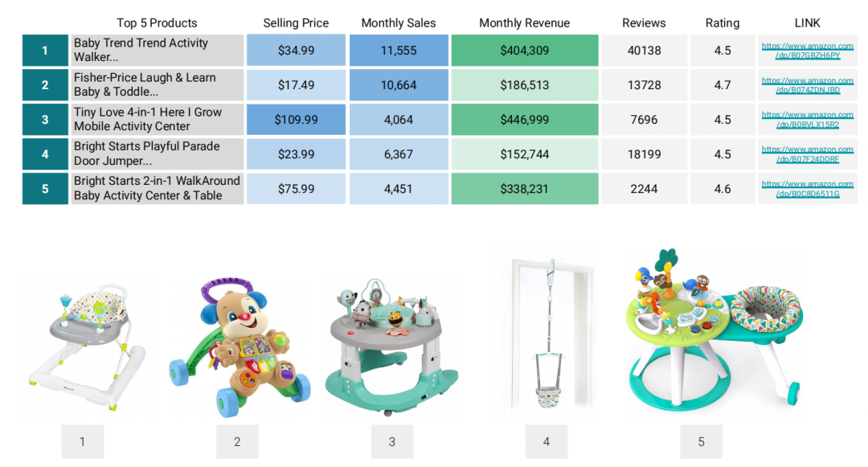Select the Monthly Revenue column header

click(524, 23)
